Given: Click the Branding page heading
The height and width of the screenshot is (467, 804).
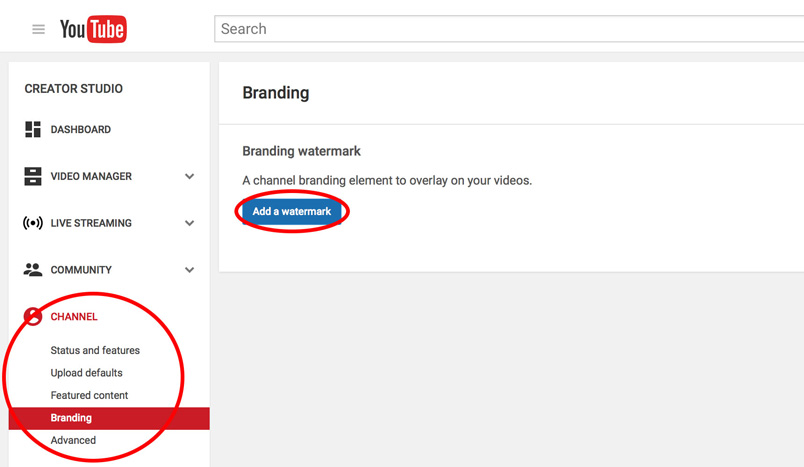Looking at the screenshot, I should click(276, 93).
